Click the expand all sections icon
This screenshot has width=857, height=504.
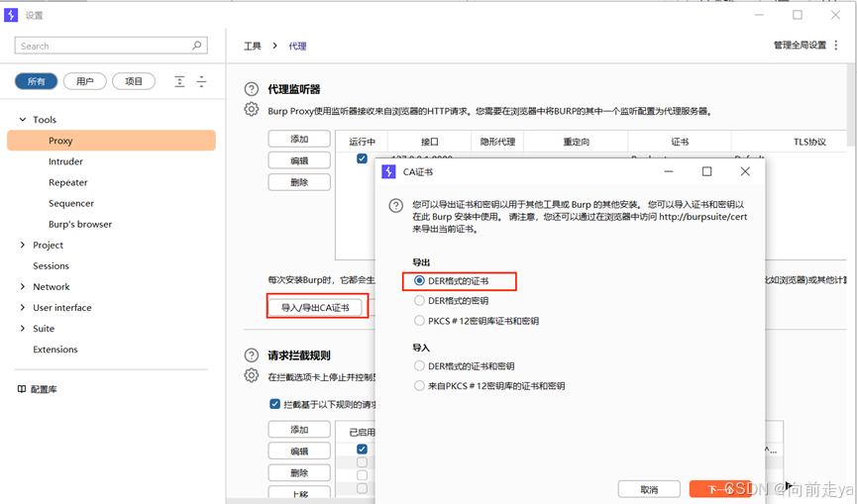tap(179, 81)
